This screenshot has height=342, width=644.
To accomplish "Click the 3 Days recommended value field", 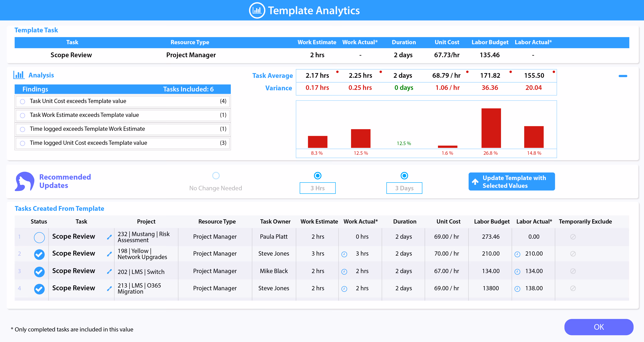I will pos(404,188).
